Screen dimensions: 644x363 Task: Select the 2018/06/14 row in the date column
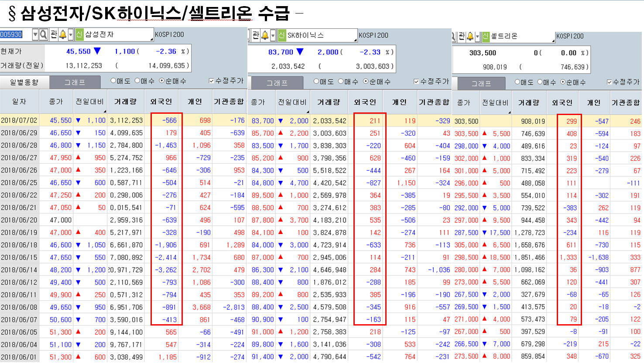pyautogui.click(x=19, y=270)
